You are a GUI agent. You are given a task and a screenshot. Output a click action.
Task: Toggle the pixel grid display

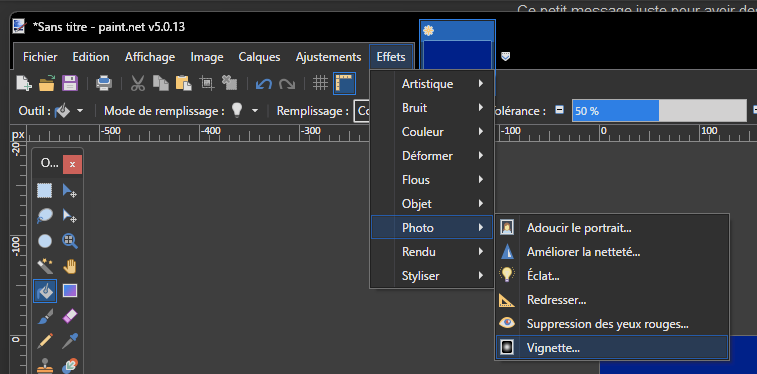[321, 83]
